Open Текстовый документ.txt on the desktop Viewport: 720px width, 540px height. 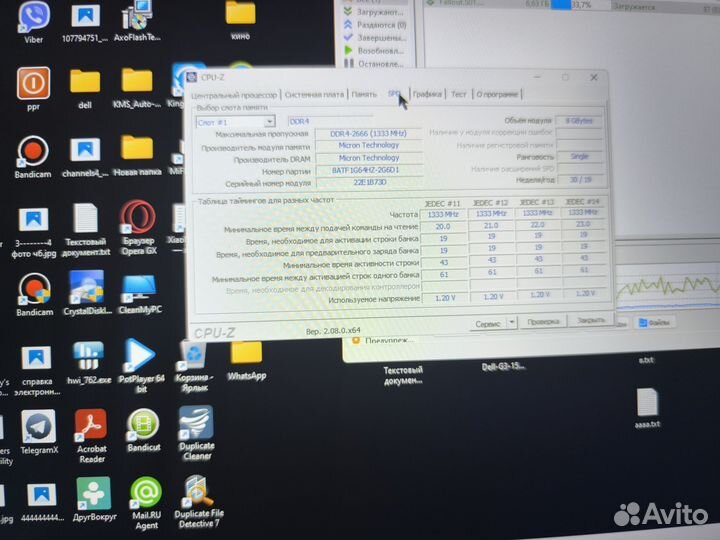pyautogui.click(x=86, y=229)
